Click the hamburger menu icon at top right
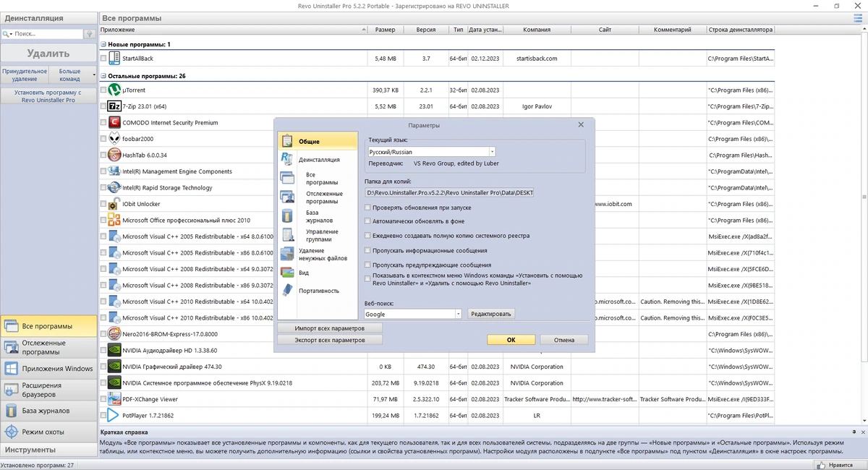 [x=859, y=18]
